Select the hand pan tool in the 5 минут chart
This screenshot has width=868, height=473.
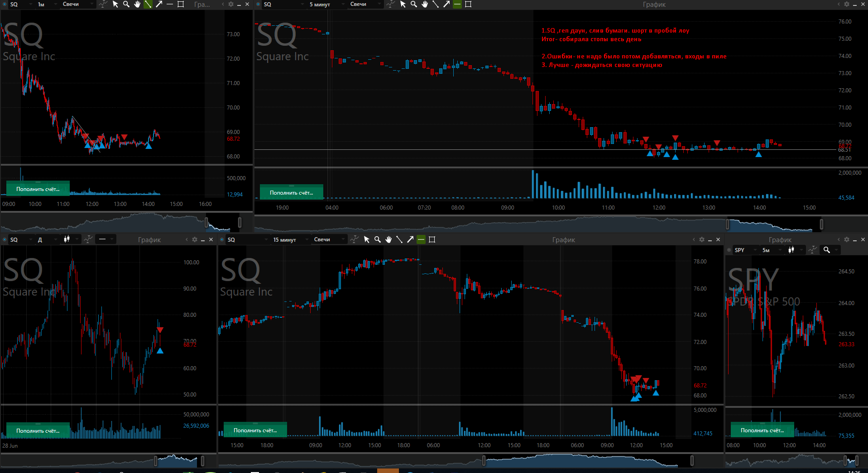tap(425, 4)
